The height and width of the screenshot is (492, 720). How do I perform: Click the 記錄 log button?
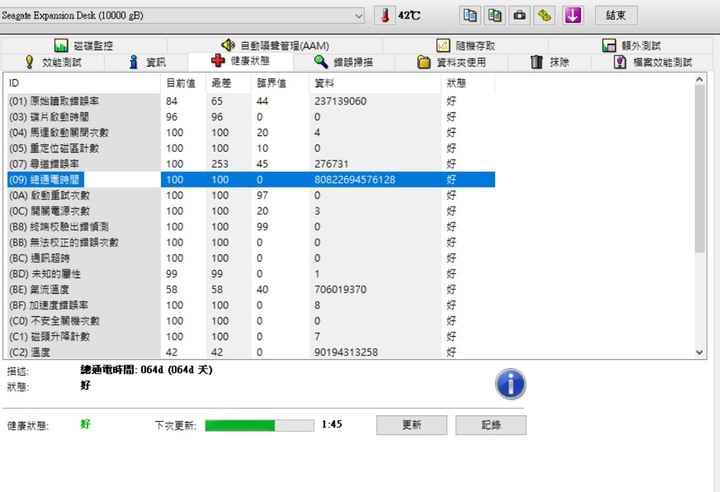491,425
